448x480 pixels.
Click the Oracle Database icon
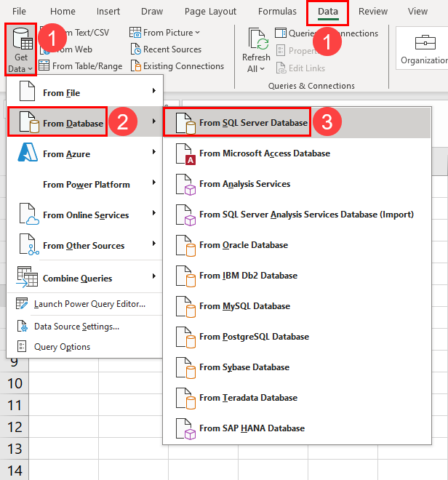(x=185, y=246)
